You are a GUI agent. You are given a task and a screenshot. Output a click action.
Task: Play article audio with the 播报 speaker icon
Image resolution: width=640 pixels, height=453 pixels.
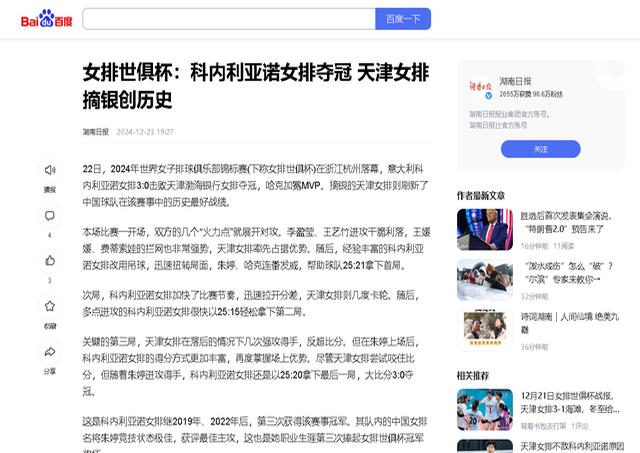[50, 170]
